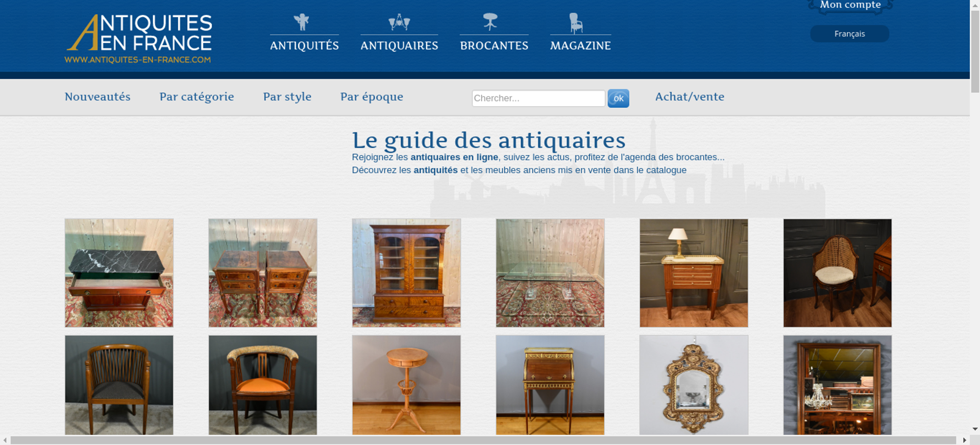980x445 pixels.
Task: Click the Antiquités en France logo
Action: click(139, 39)
